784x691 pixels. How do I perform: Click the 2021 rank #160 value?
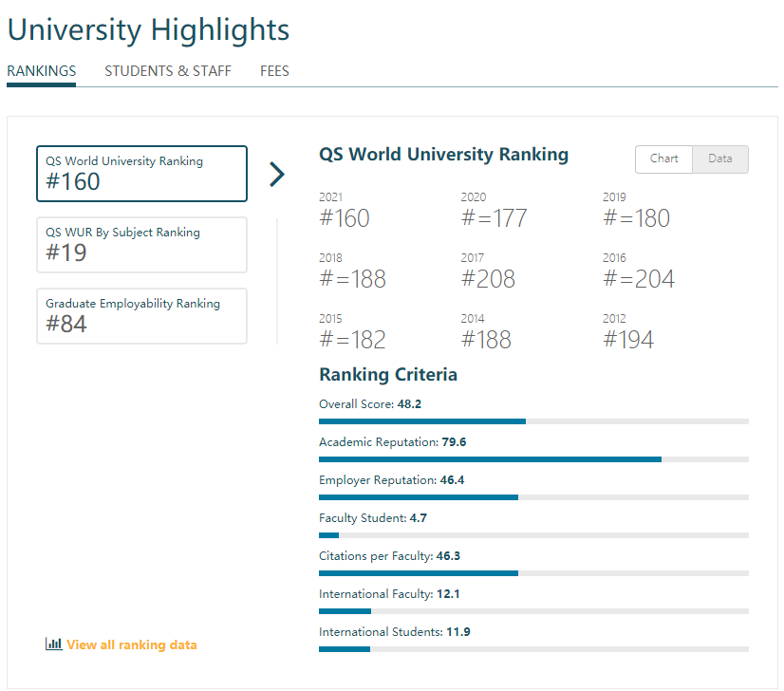coord(345,218)
